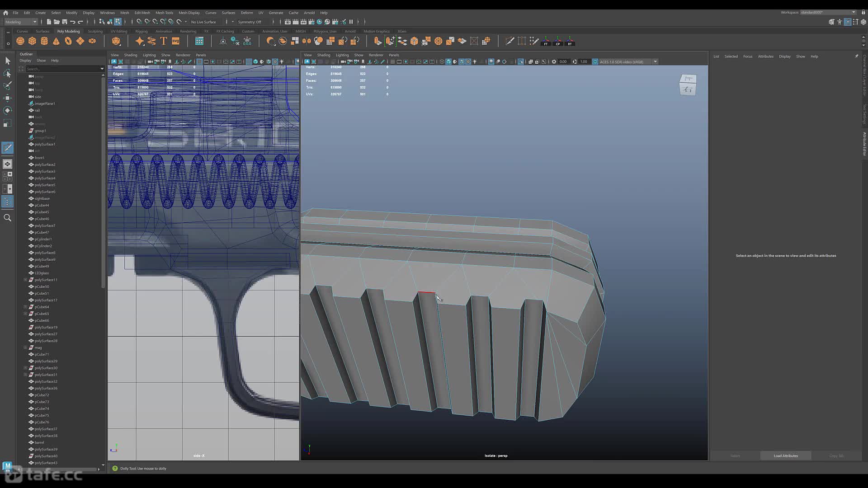This screenshot has width=868, height=488.
Task: Open the Outliner search filter dropdown
Action: [102, 69]
